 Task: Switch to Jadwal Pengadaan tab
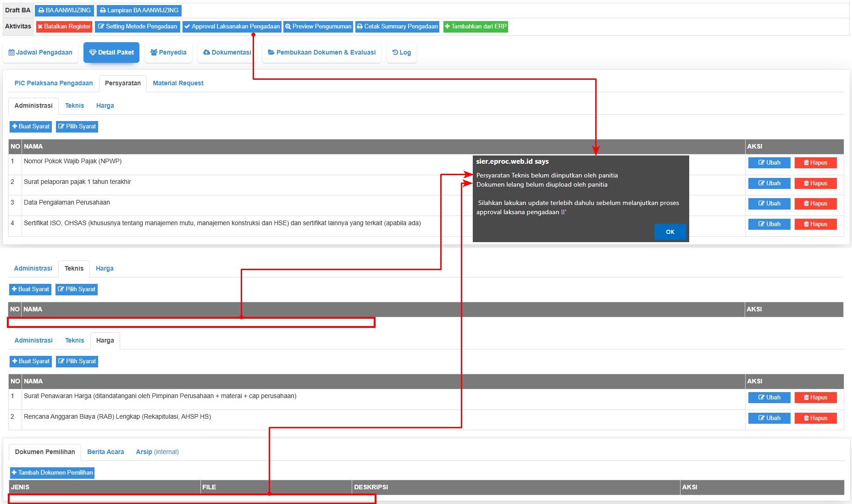pos(40,53)
